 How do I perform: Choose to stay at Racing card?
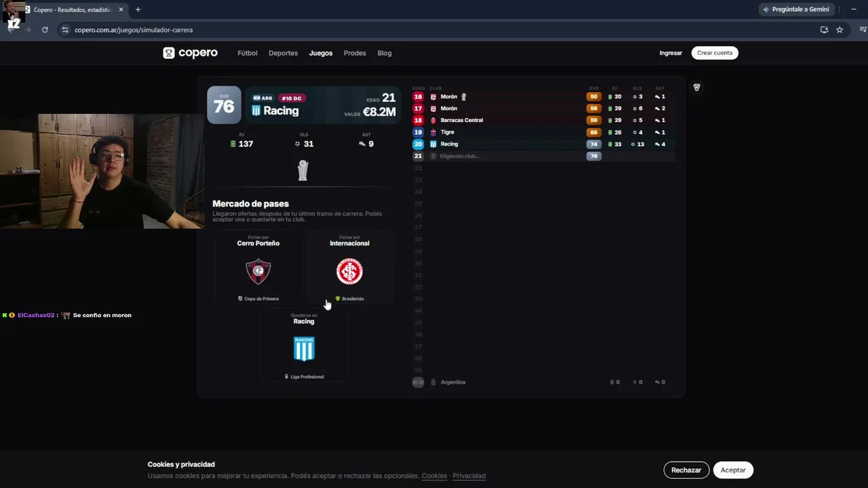pos(304,345)
